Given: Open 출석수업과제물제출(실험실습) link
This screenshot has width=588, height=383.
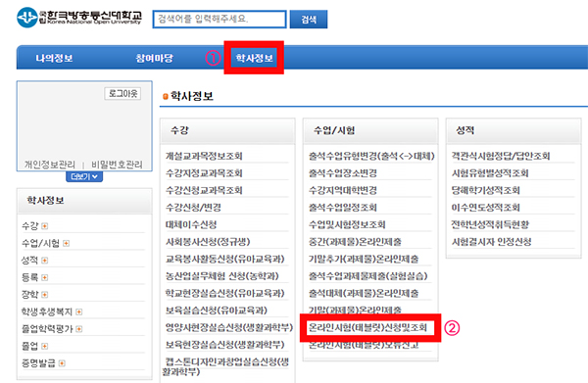Looking at the screenshot, I should [367, 276].
